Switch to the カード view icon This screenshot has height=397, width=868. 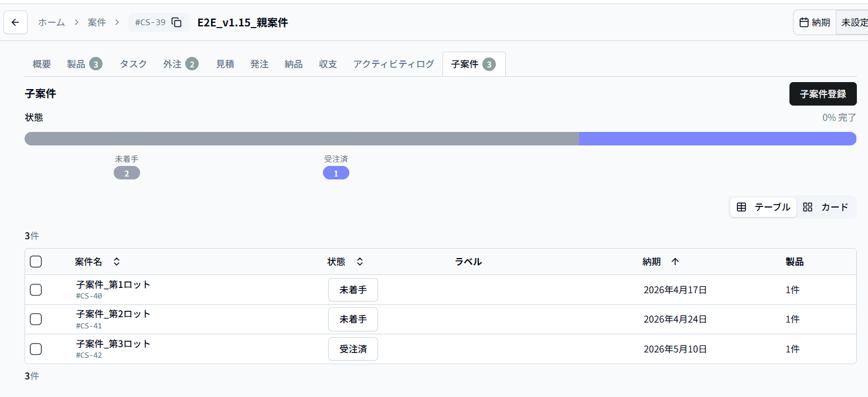pyautogui.click(x=826, y=207)
